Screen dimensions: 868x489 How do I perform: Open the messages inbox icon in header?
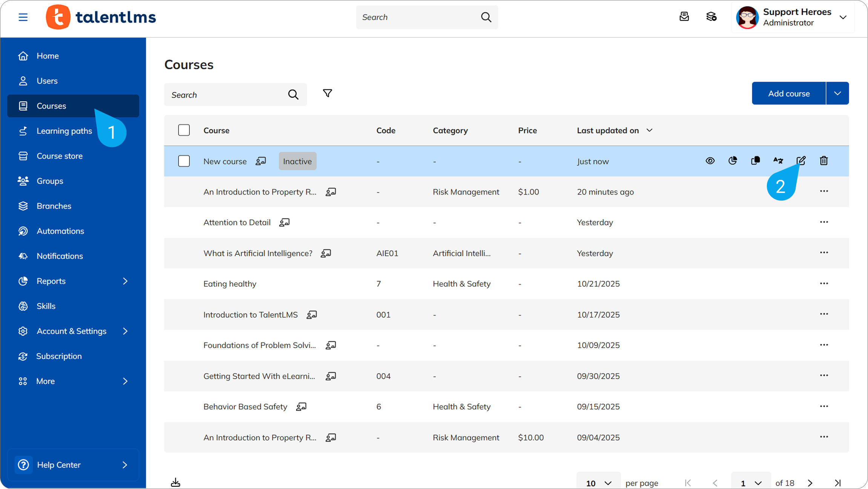(684, 17)
